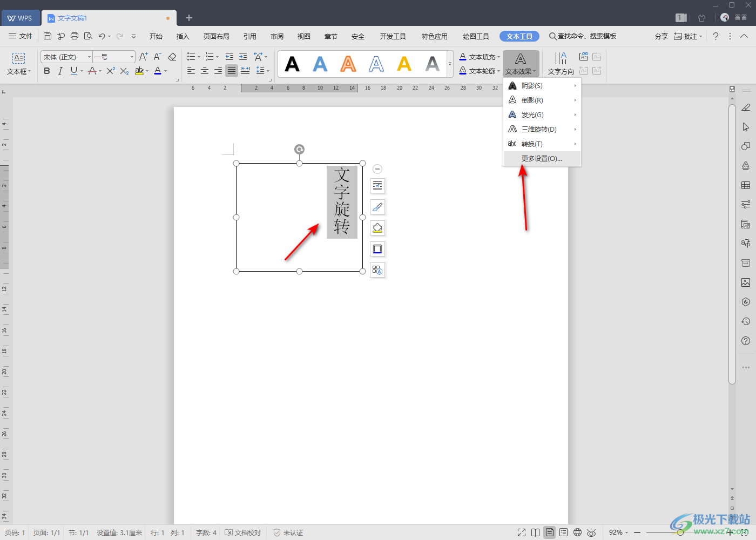Expand the 文本填充 dropdown arrow
The width and height of the screenshot is (756, 540).
pyautogui.click(x=498, y=57)
